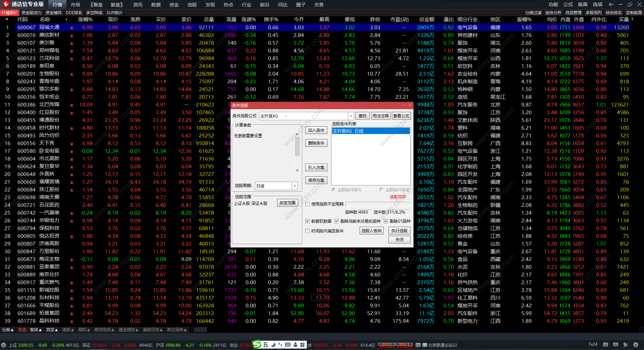Open the 条件选股公式 dropdown arrow
Viewport: 644px width, 350px height.
tap(351, 116)
